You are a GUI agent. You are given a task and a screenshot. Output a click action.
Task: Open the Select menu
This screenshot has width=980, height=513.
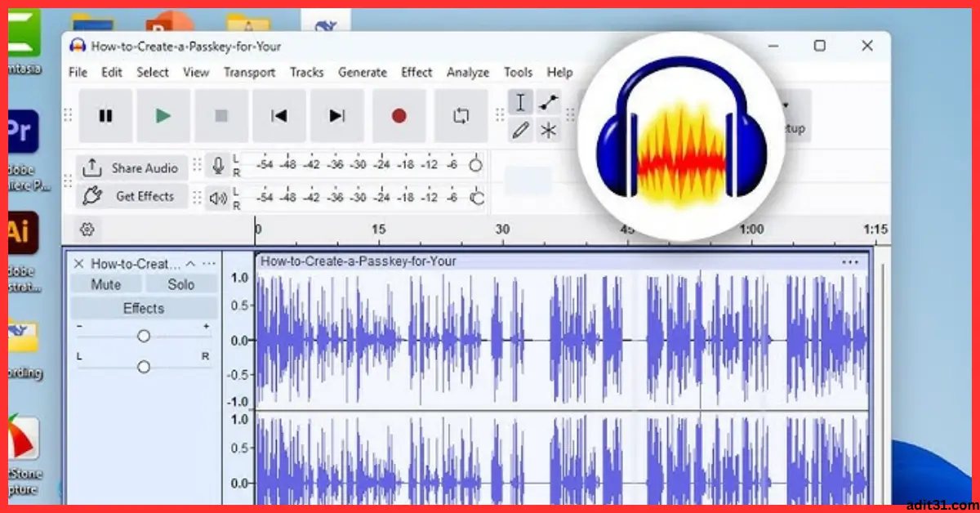click(x=153, y=73)
